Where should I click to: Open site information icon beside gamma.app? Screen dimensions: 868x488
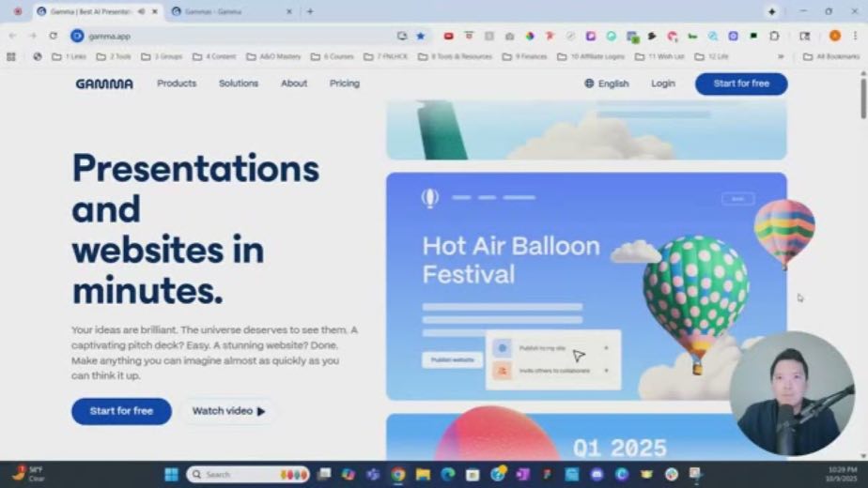click(77, 36)
